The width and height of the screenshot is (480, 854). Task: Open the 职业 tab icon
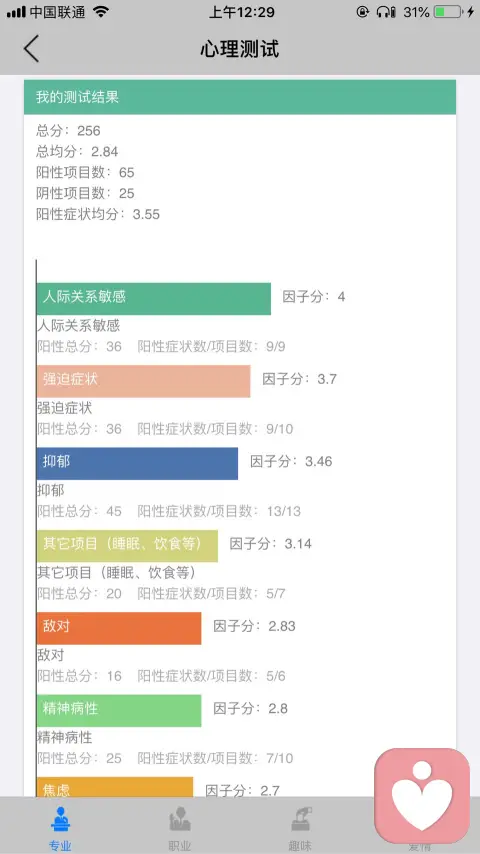click(180, 820)
